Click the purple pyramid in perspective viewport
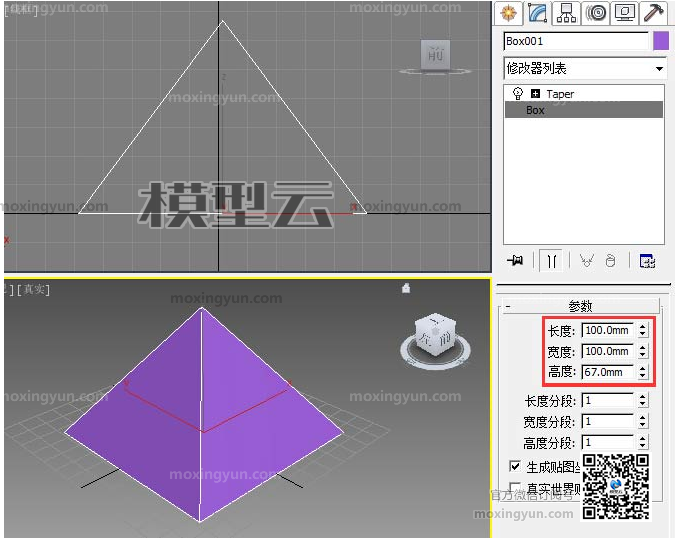Image resolution: width=675 pixels, height=542 pixels. 204,413
